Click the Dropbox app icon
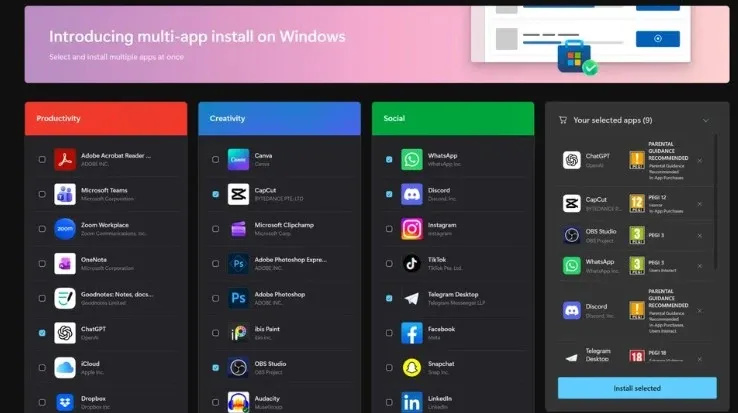 pos(64,402)
